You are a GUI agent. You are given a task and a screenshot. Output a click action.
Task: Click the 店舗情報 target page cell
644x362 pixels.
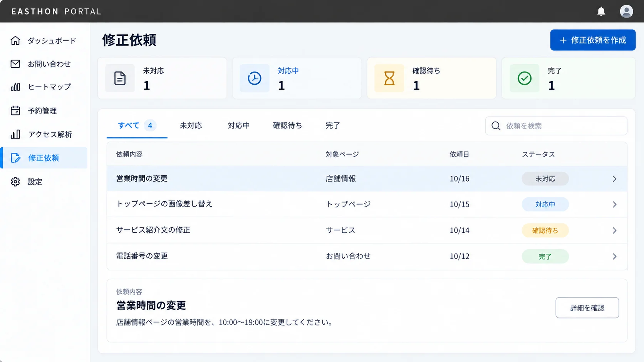pyautogui.click(x=341, y=179)
